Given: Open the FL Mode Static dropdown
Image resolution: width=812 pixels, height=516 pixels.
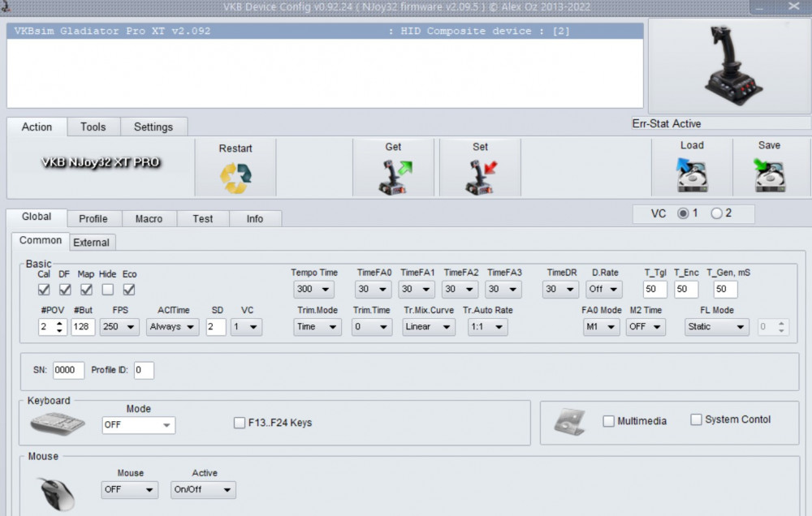Looking at the screenshot, I should pos(716,327).
